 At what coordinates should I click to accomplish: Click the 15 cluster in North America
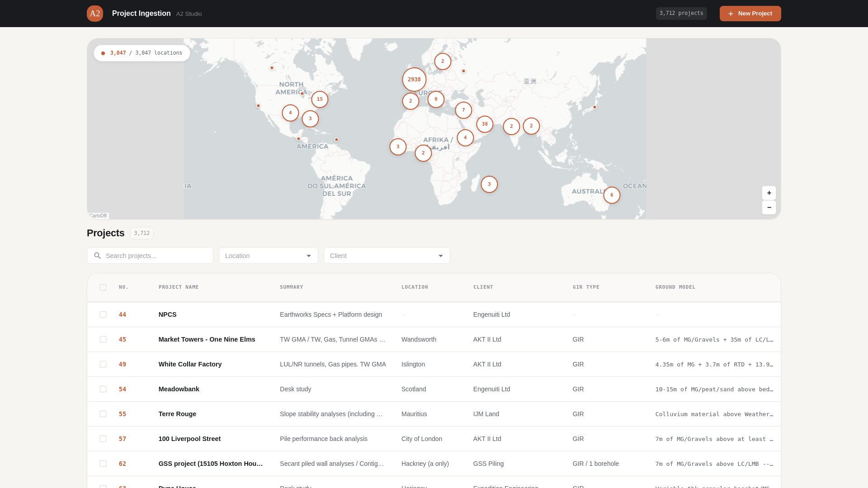click(320, 99)
